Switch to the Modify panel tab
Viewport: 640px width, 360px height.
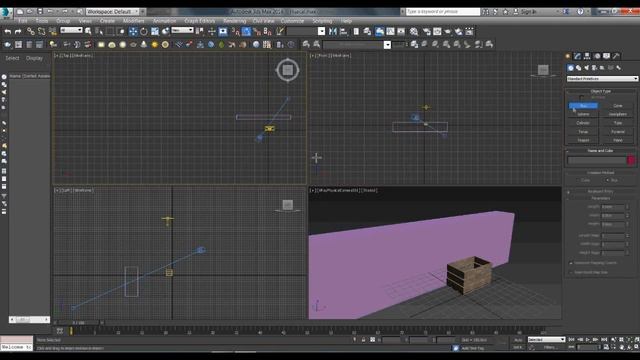coord(577,56)
